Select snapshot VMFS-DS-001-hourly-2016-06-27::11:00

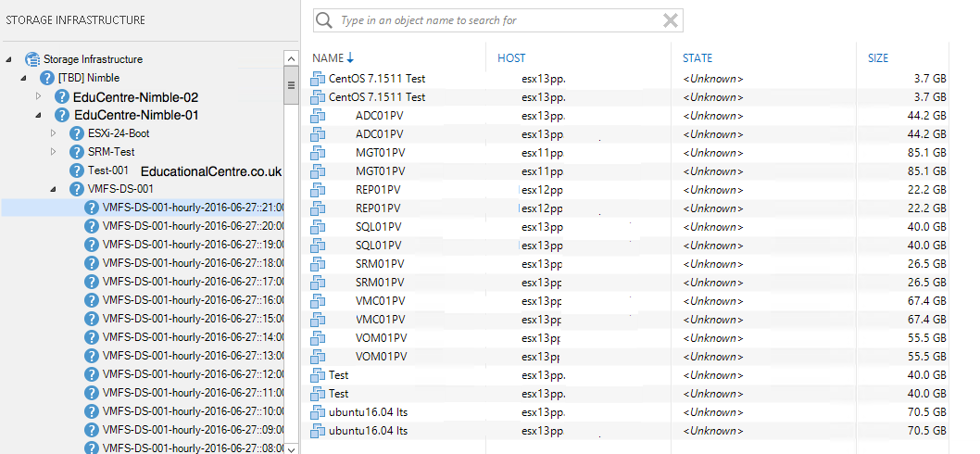(194, 393)
